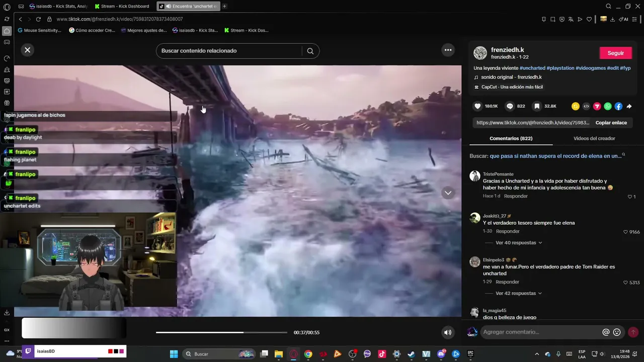
Task: Save video with the bookmark icon
Action: pos(537,106)
